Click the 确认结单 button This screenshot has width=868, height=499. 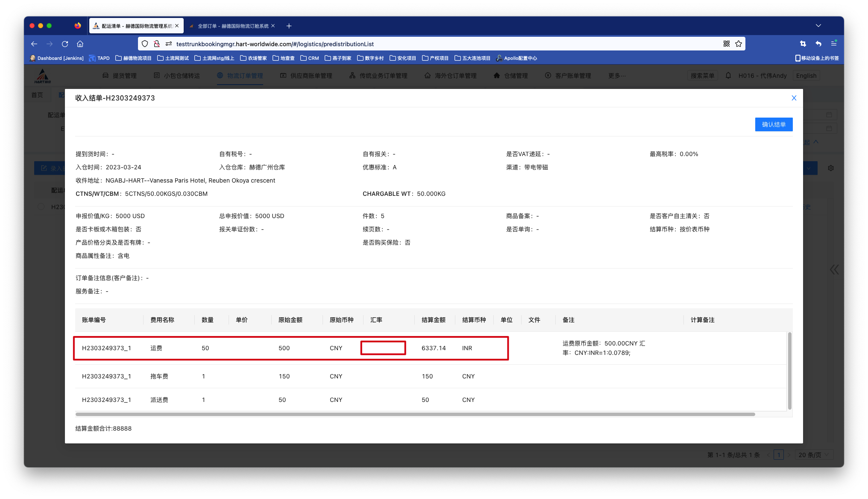pos(774,124)
